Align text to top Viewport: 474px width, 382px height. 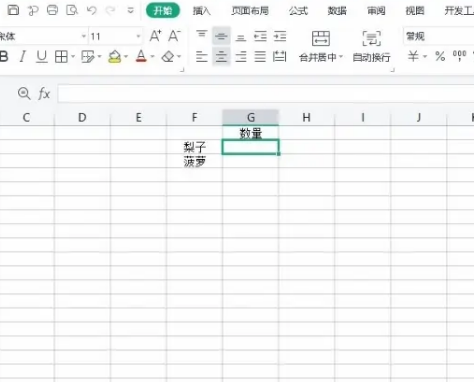(x=202, y=36)
